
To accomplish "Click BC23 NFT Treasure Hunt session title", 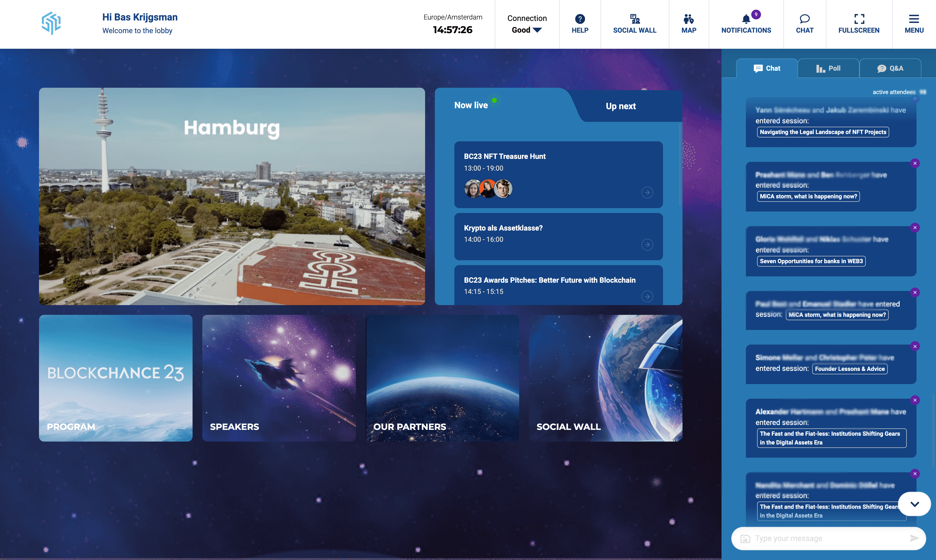I will [x=505, y=156].
